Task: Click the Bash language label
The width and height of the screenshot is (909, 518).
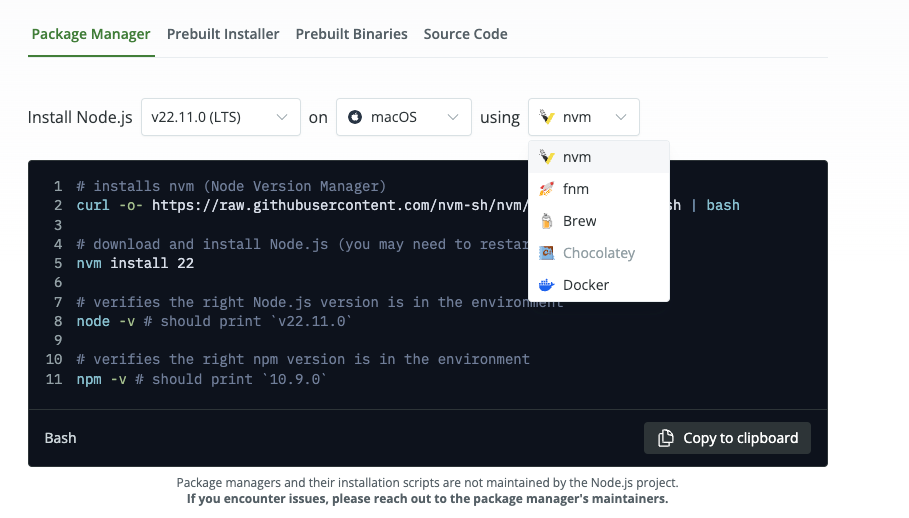Action: 60,438
